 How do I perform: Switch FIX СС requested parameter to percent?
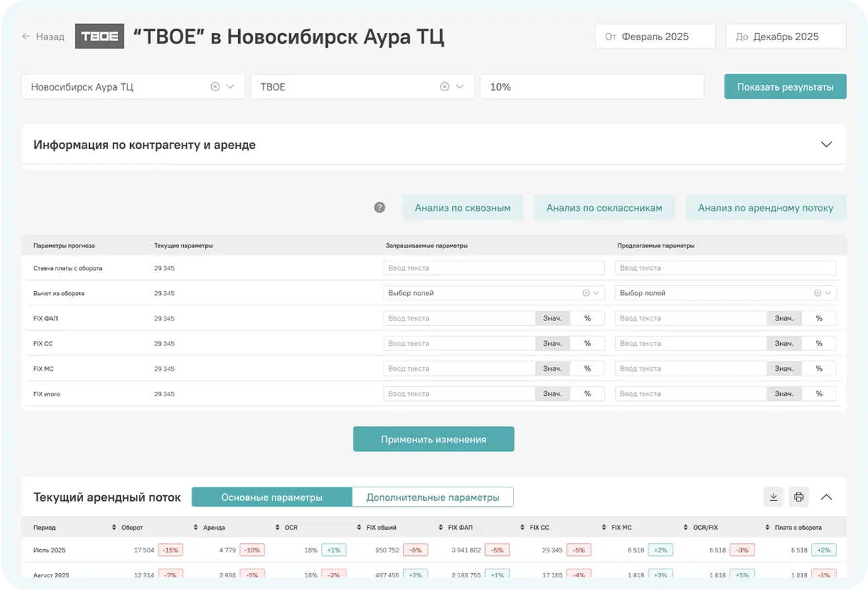tap(587, 343)
